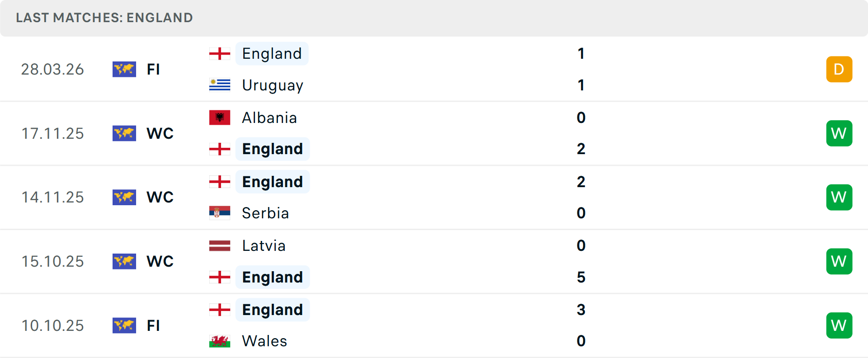Screen dimensions: 868x358
Task: Click the Last Matches: England header
Action: [x=104, y=18]
